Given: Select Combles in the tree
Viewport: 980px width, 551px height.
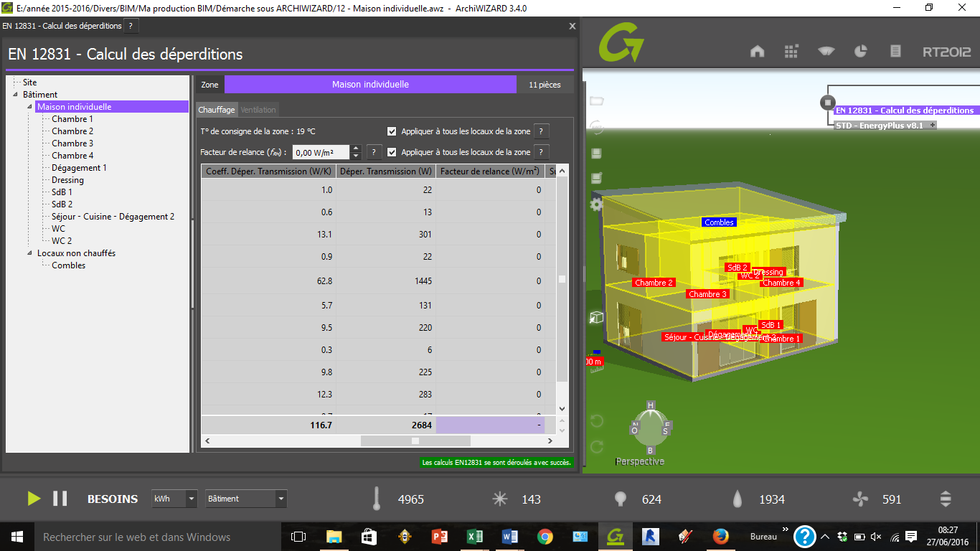Looking at the screenshot, I should point(68,265).
